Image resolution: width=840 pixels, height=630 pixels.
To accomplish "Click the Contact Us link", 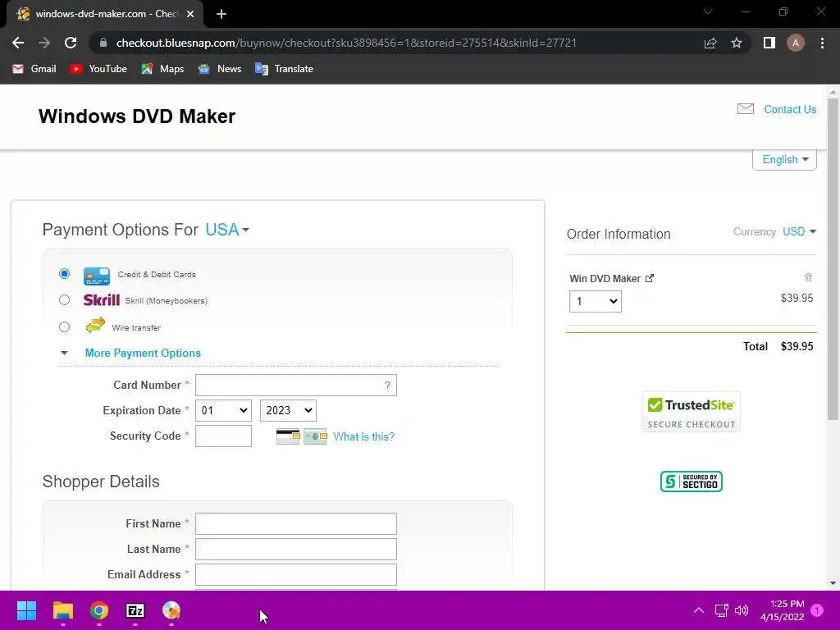I will pyautogui.click(x=790, y=109).
